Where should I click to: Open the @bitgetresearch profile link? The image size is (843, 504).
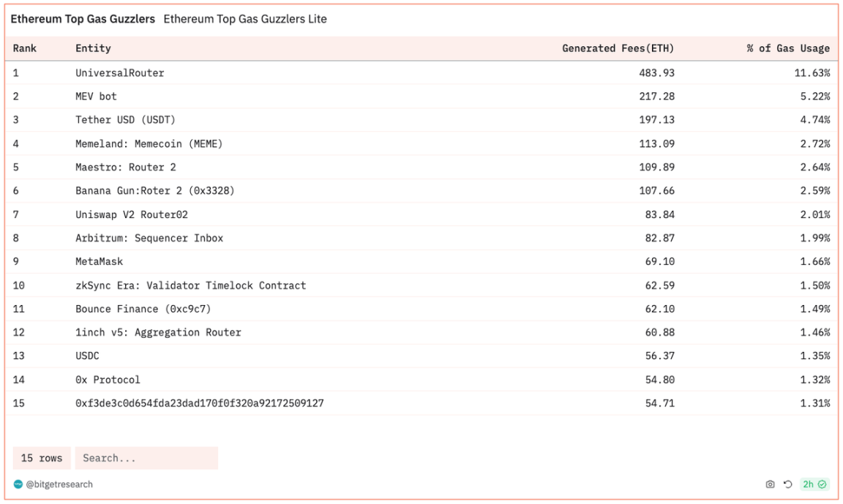click(59, 484)
